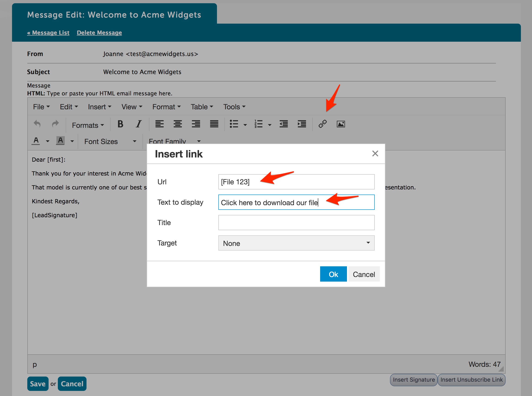Toggle bold formatting
The width and height of the screenshot is (532, 396).
point(120,124)
